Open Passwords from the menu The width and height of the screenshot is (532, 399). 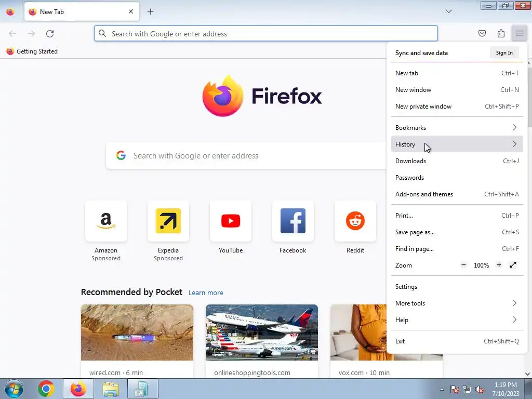point(457,178)
